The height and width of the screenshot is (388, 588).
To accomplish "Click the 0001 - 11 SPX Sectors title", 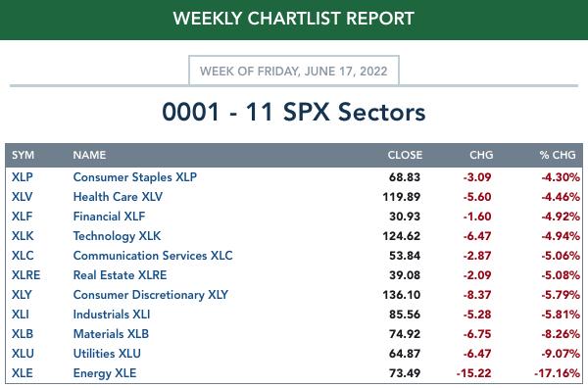I will coord(294,112).
